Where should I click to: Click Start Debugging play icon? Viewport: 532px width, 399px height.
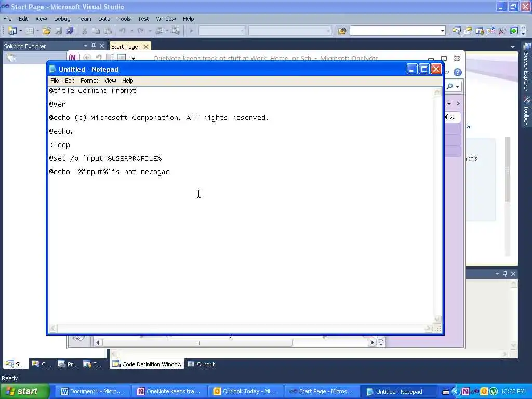point(191,31)
